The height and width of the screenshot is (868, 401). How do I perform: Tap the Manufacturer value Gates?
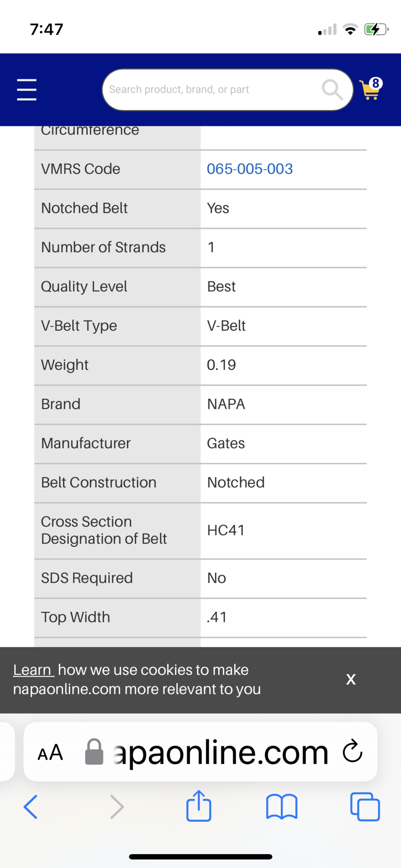tap(226, 444)
